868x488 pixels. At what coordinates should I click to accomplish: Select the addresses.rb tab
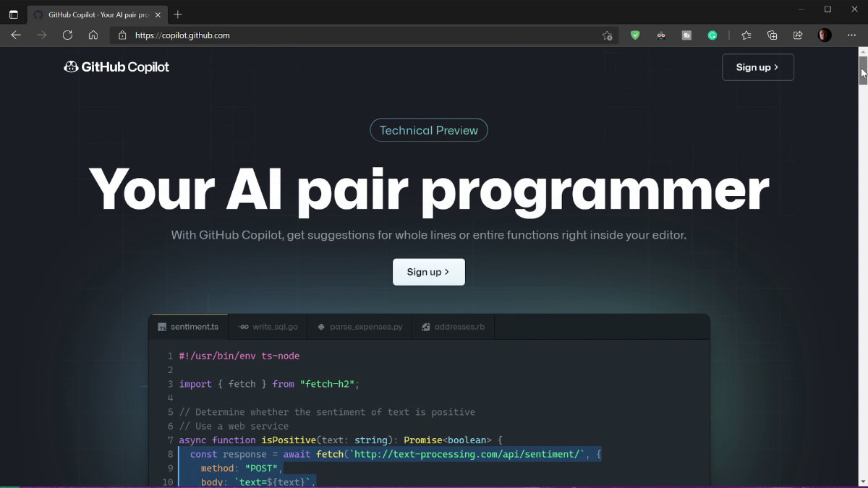[454, 326]
